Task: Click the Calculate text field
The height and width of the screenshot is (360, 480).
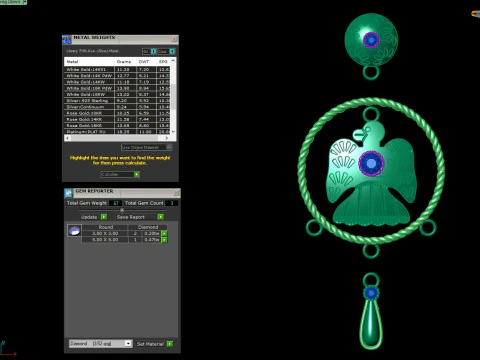Action: click(x=117, y=174)
